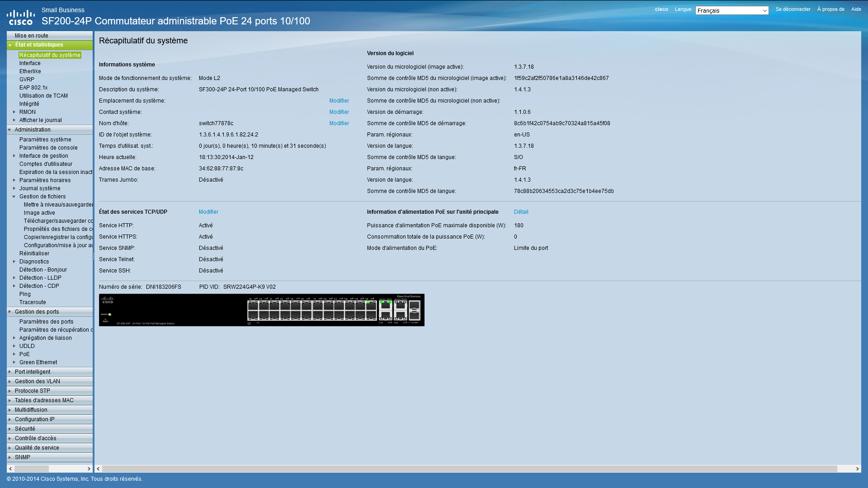Expand the Journal système node
Viewport: 868px width, 488px height.
coord(14,188)
